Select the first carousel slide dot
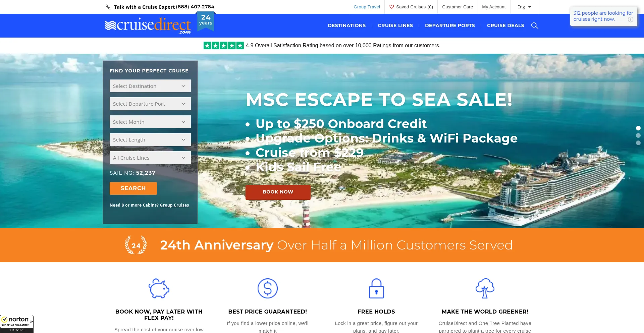Screen dimensions: 644x333 pyautogui.click(x=638, y=128)
